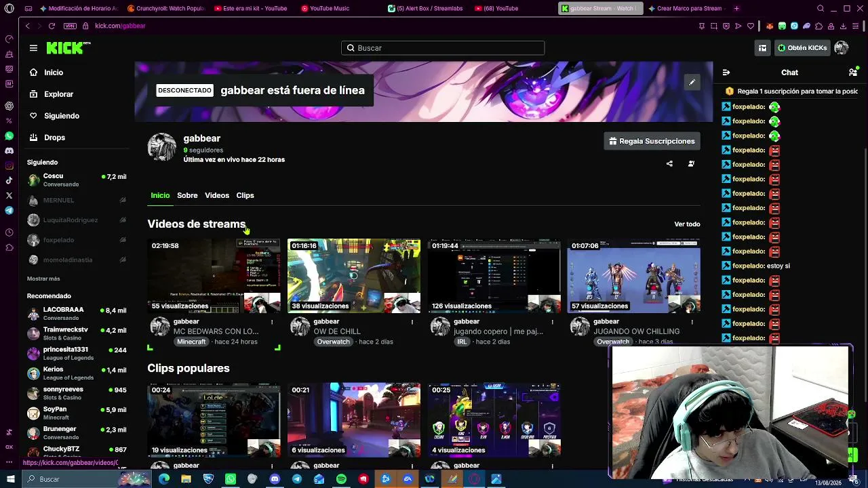This screenshot has height=488, width=868.
Task: Click Ver todo for stream videos
Action: [687, 224]
